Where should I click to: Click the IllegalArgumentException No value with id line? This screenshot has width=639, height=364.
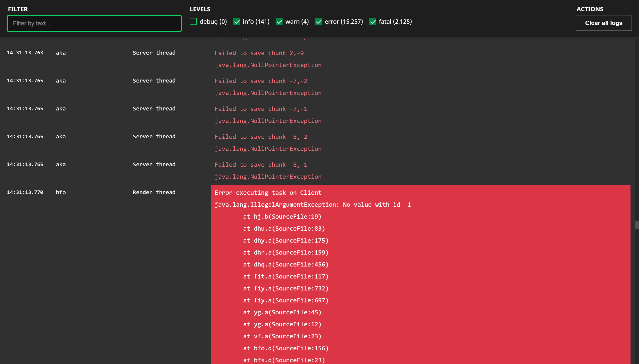click(312, 205)
